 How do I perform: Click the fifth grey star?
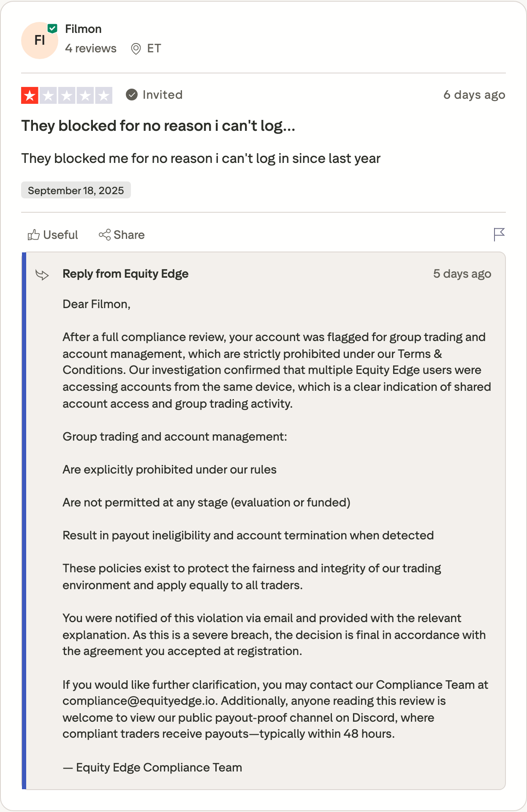[x=104, y=95]
